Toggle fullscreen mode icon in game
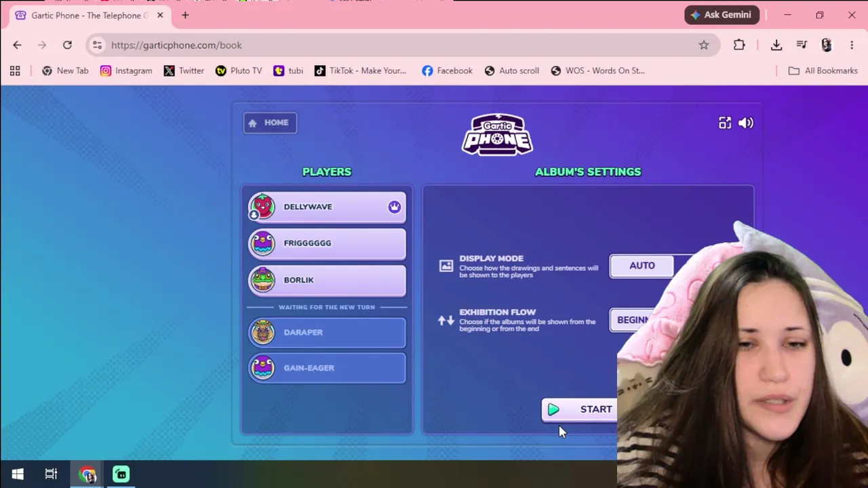The width and height of the screenshot is (868, 488). pyautogui.click(x=725, y=123)
